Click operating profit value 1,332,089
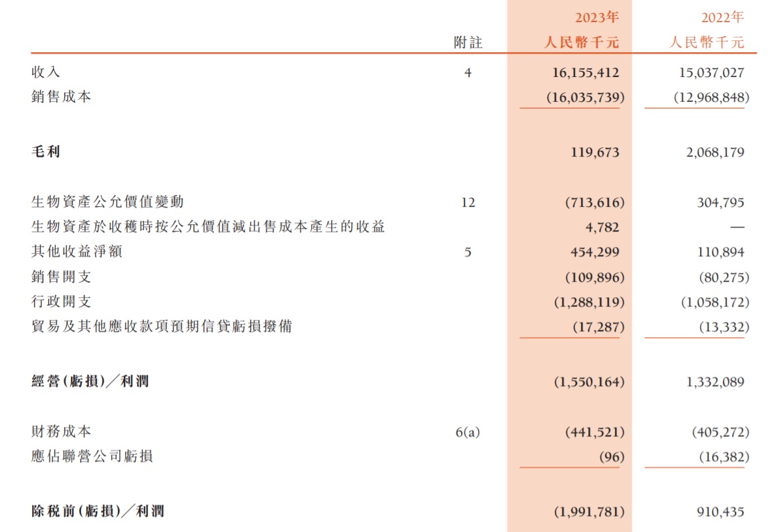 (x=715, y=382)
